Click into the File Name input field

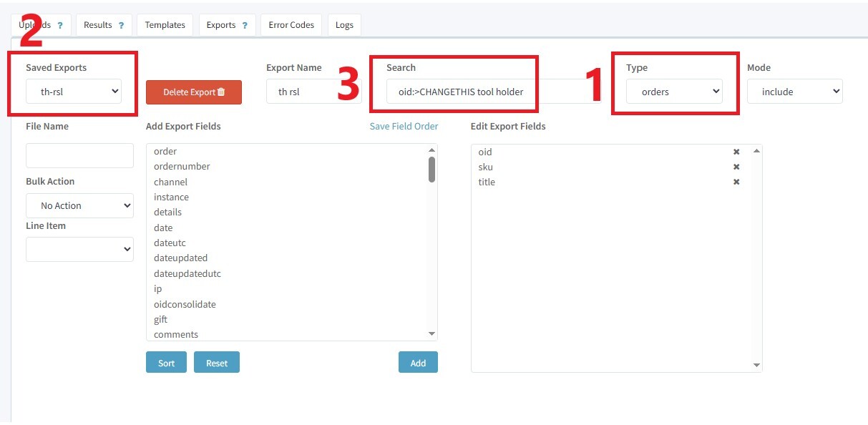point(79,155)
